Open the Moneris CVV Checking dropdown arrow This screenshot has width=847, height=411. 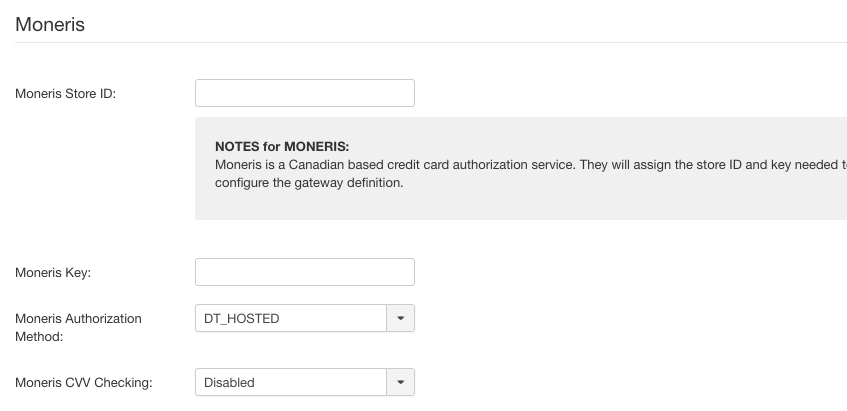coord(400,382)
